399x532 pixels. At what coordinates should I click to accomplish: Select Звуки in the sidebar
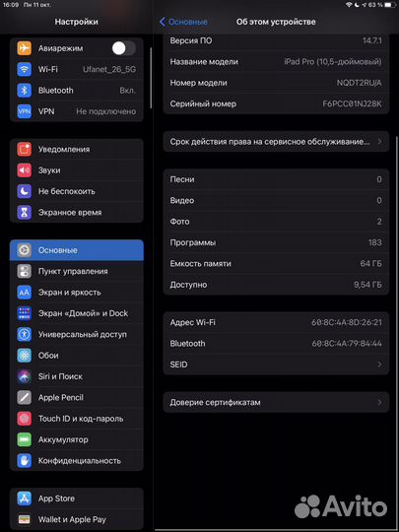click(x=77, y=170)
